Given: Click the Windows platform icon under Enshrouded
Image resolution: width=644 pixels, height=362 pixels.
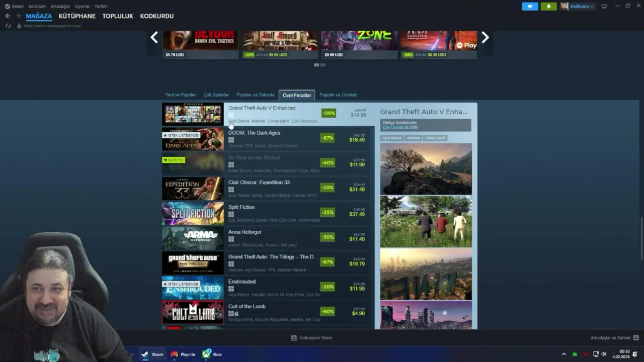Looking at the screenshot, I should tap(231, 289).
